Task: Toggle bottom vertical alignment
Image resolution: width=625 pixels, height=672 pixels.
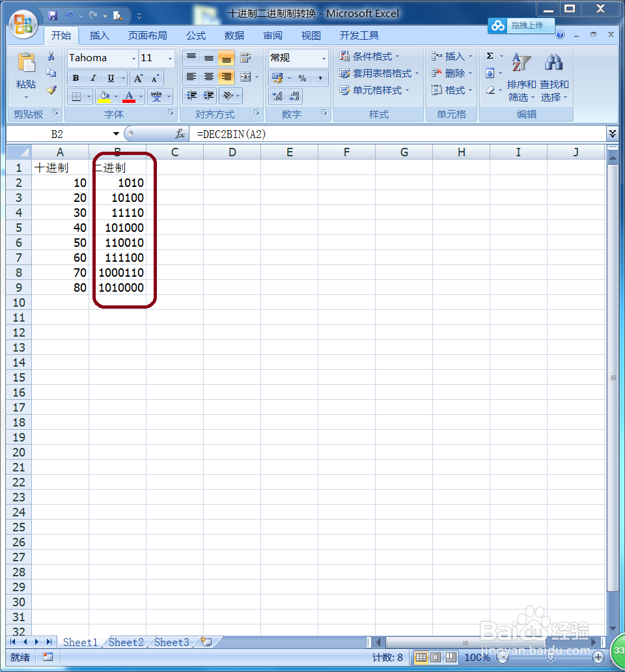Action: (x=226, y=57)
